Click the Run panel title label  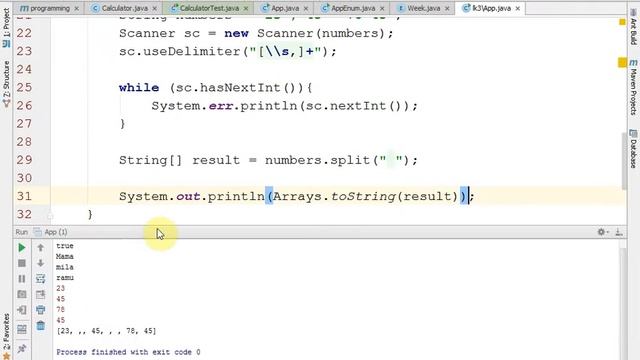pyautogui.click(x=22, y=232)
